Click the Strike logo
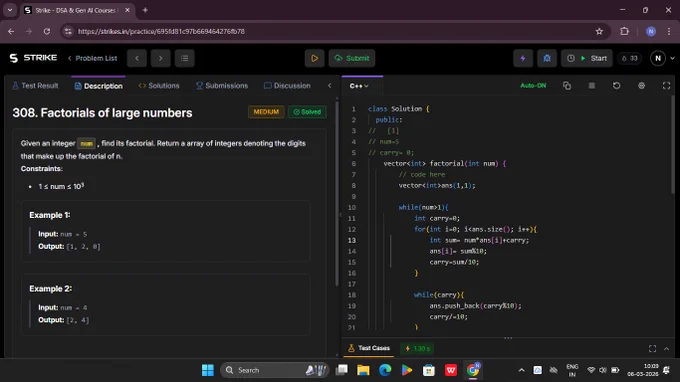680x382 pixels. pyautogui.click(x=33, y=58)
